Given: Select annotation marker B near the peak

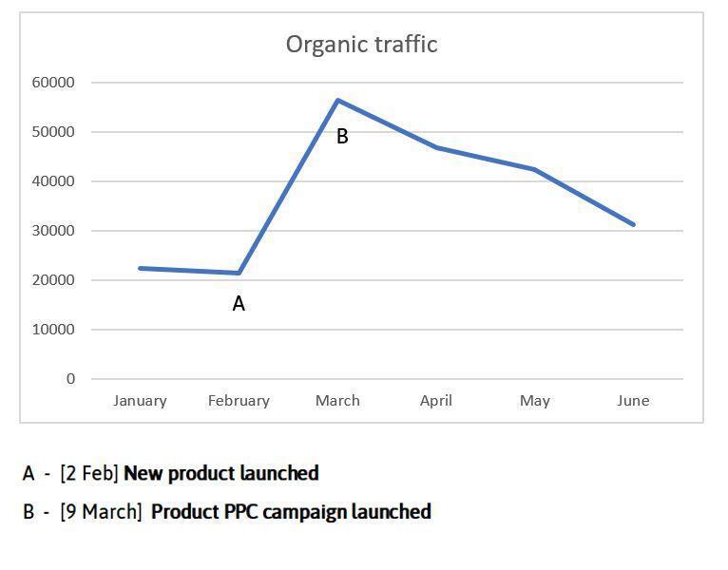Looking at the screenshot, I should coord(342,137).
